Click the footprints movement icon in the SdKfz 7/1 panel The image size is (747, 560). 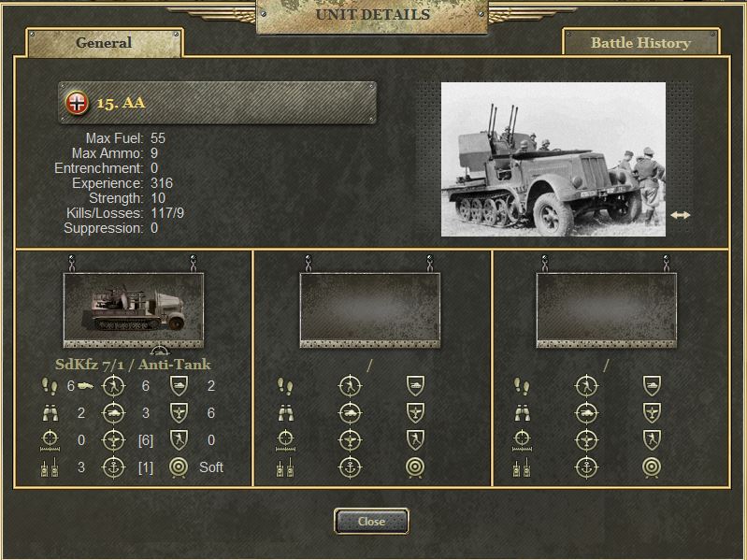(49, 386)
